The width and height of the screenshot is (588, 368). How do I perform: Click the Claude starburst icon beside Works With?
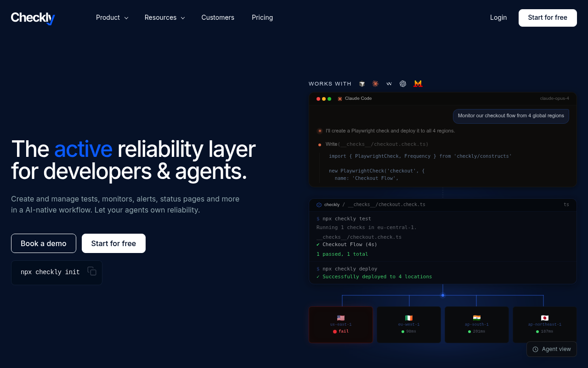375,84
